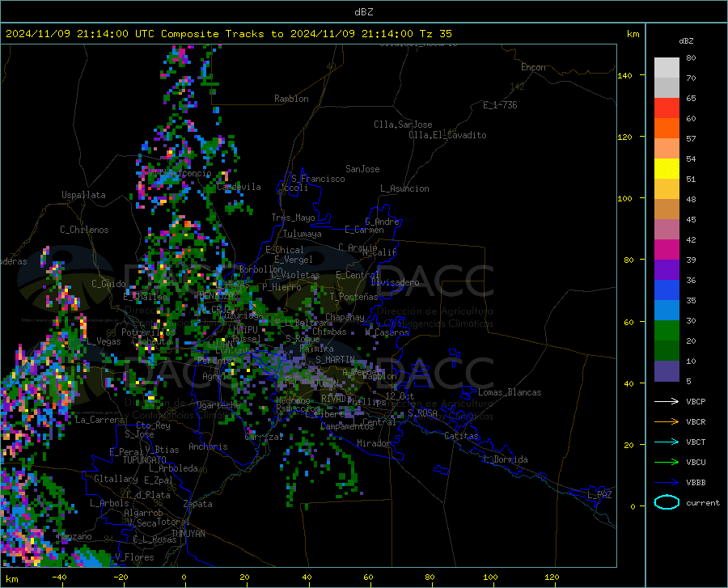Screen dimensions: 728x588
Task: Click the Uspallata map label
Action: 83,195
